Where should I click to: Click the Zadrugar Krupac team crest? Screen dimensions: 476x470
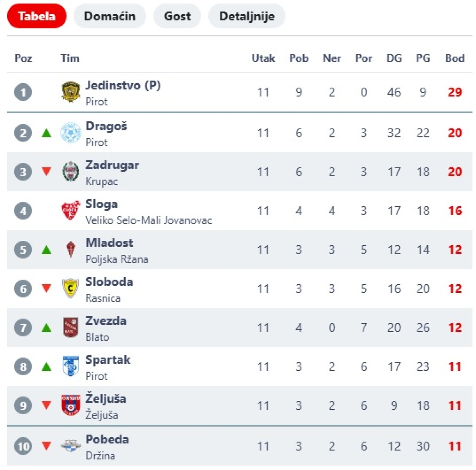(x=70, y=172)
